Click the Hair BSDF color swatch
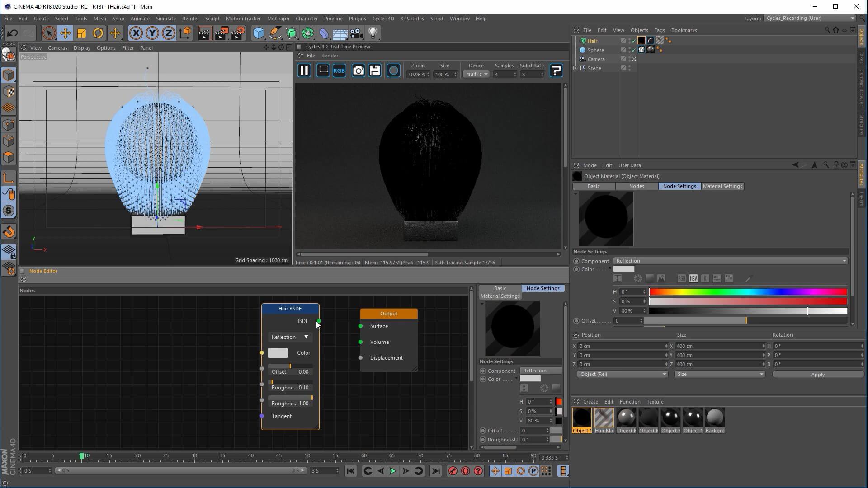 278,353
